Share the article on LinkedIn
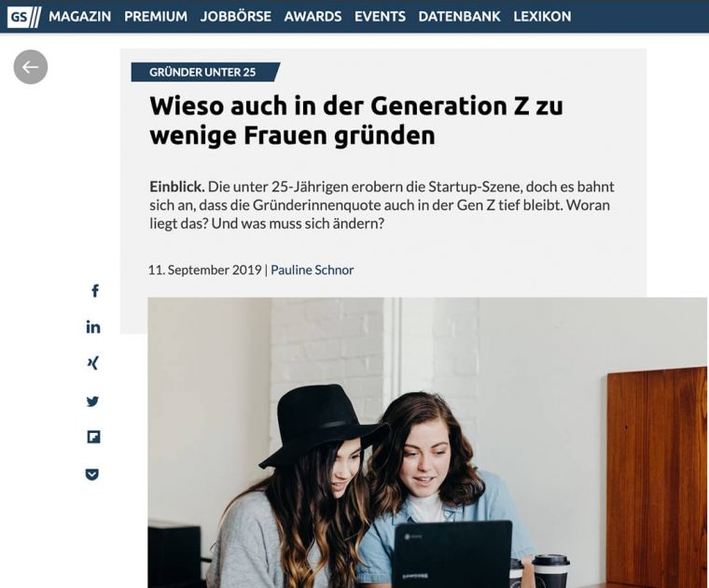The height and width of the screenshot is (588, 709). coord(93,327)
